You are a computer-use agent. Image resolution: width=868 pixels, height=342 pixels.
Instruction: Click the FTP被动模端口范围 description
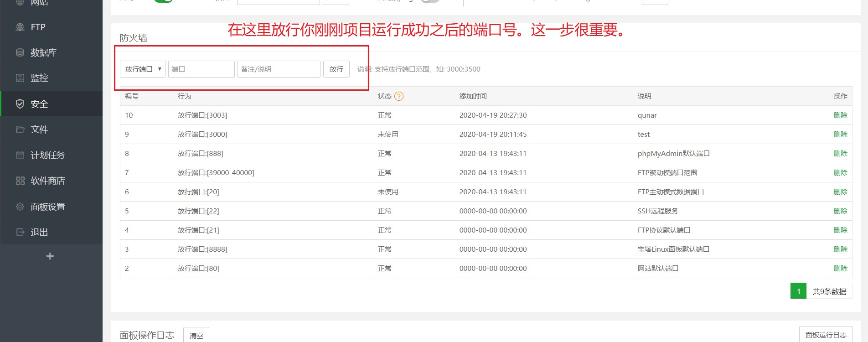click(x=667, y=173)
